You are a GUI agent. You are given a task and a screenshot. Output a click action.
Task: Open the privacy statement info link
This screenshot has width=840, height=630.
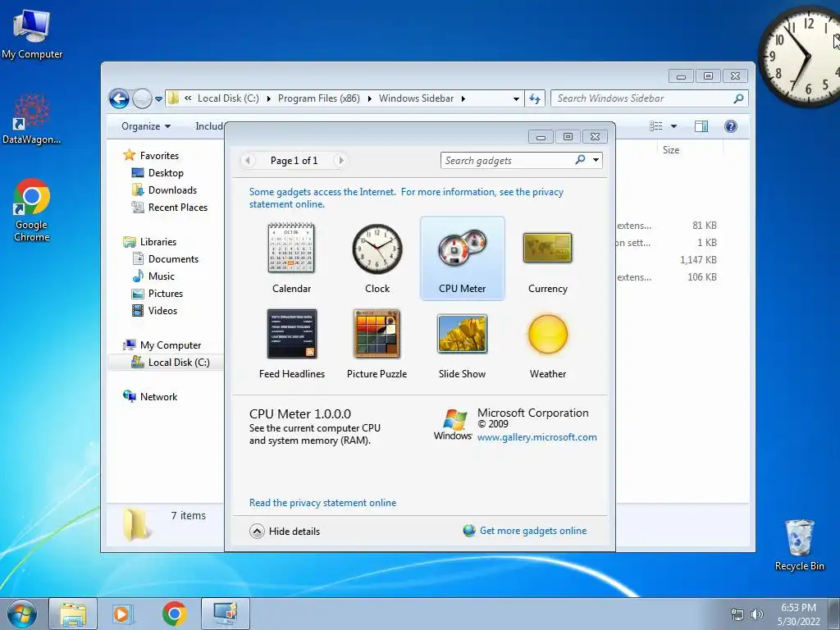point(406,198)
